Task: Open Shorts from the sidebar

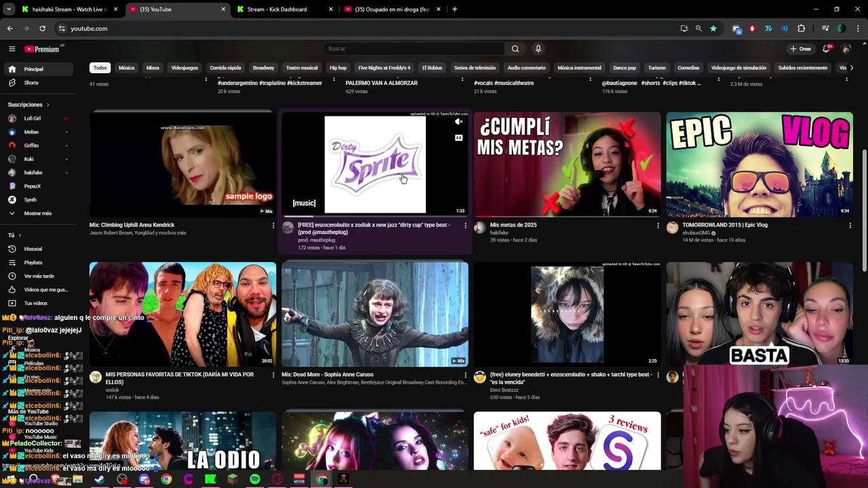Action: point(39,83)
